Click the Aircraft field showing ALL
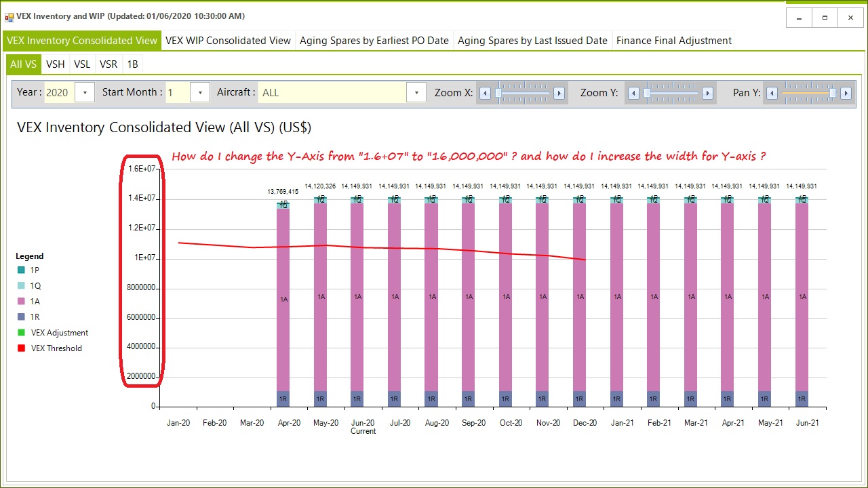Viewport: 868px width, 488px height. (333, 93)
